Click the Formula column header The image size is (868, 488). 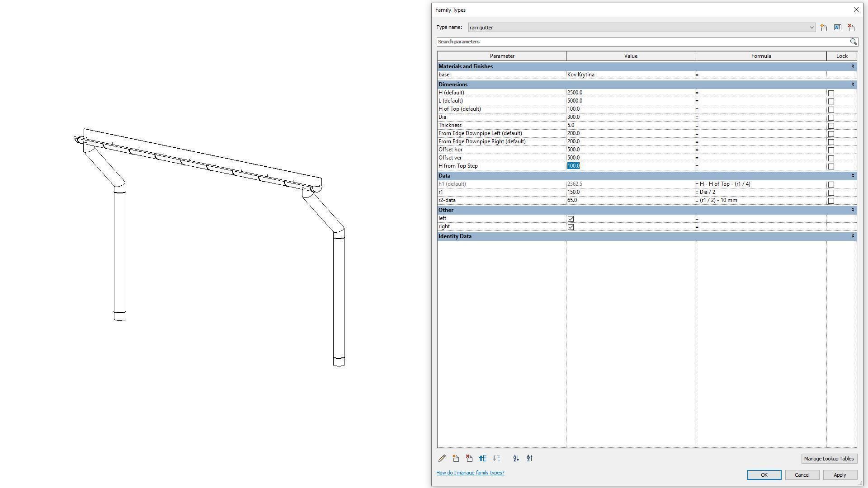761,56
